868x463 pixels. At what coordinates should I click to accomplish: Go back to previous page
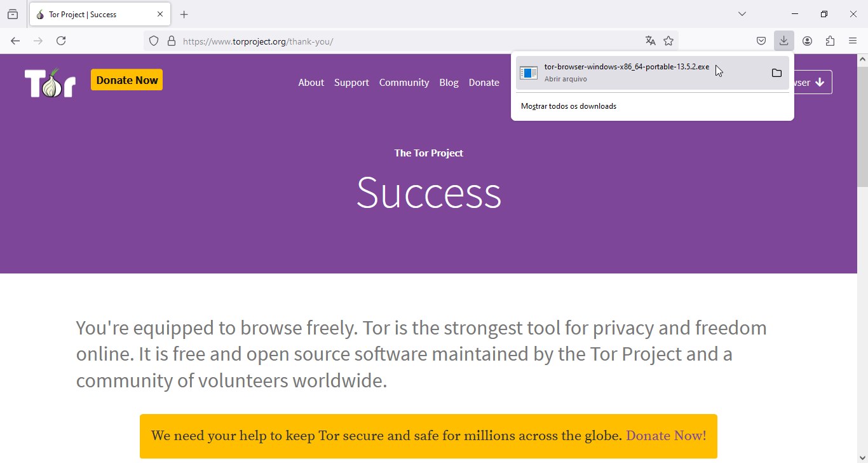15,41
